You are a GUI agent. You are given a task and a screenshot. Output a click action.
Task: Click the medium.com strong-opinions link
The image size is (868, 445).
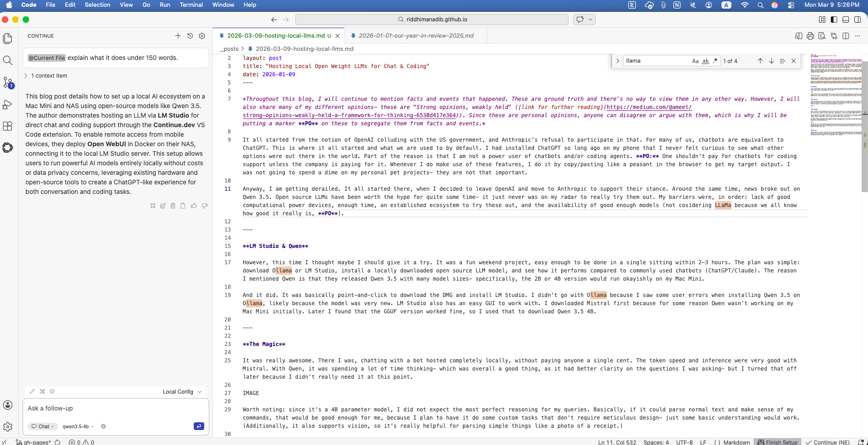[x=648, y=107]
